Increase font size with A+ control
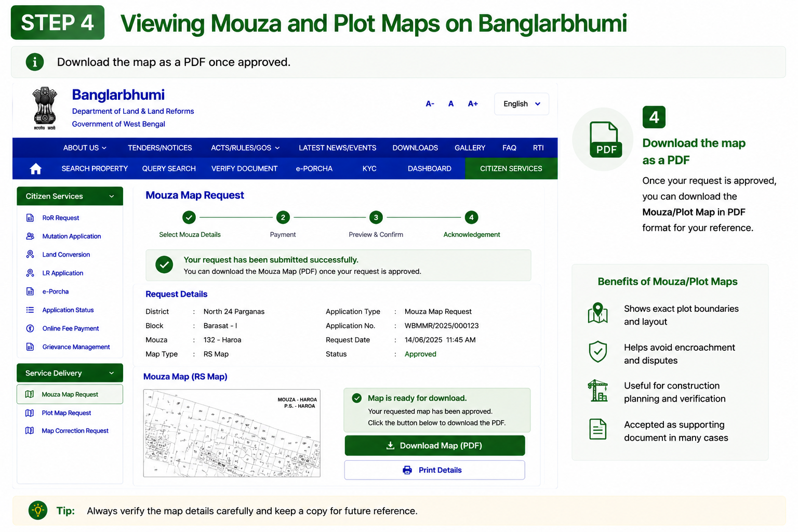798x532 pixels. tap(473, 104)
